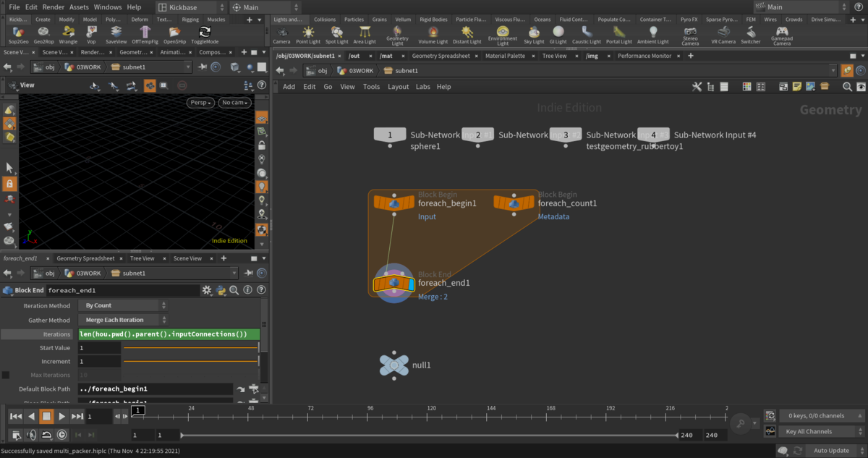Add a sticky note in network editor
Screen dimensions: 868x458
click(796, 87)
